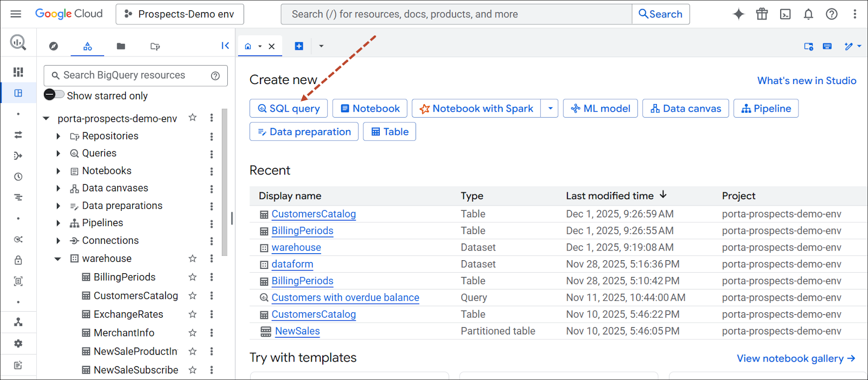Image resolution: width=868 pixels, height=380 pixels.
Task: Create a new Data preparation
Action: pos(304,132)
